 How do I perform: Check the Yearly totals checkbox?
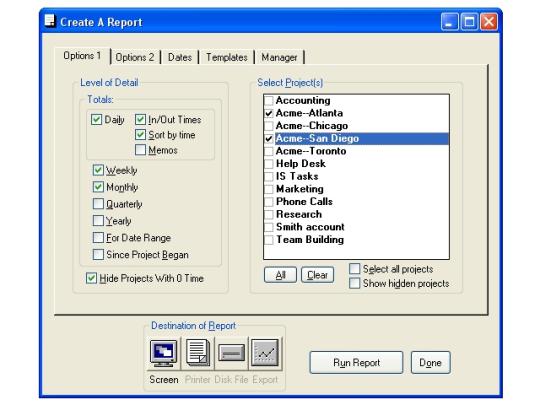point(98,221)
